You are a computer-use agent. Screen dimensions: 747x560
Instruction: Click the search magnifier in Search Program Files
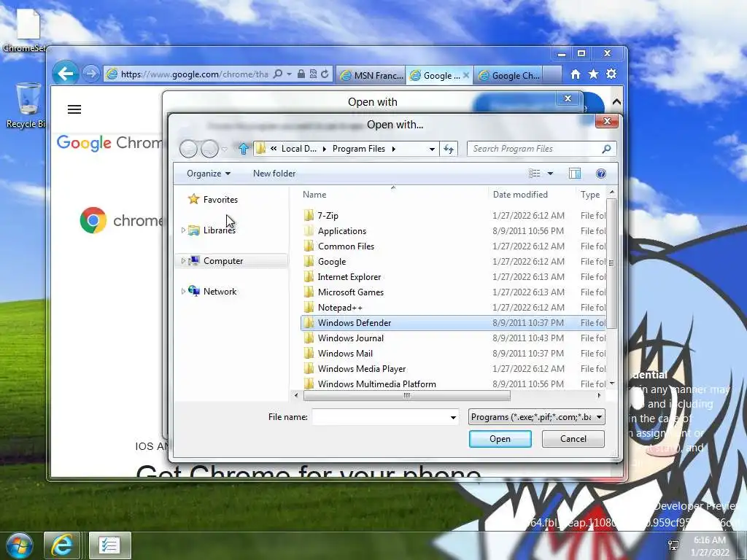tap(606, 149)
